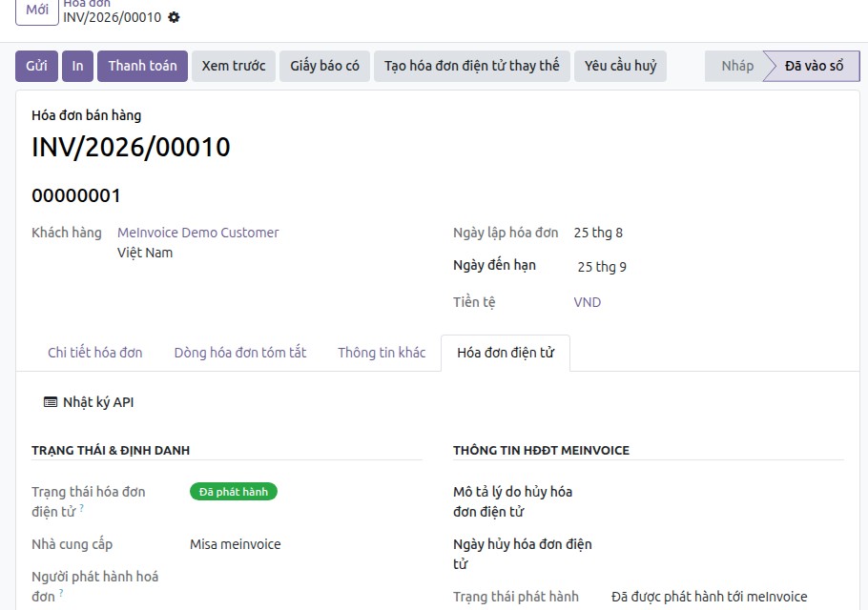Send the invoice using Gửi
This screenshot has height=610, width=868.
click(x=36, y=66)
